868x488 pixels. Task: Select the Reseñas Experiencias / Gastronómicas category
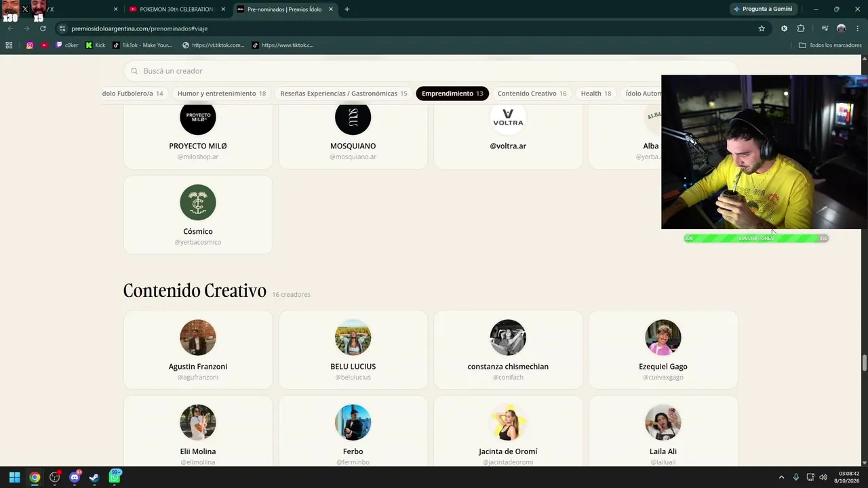(344, 94)
